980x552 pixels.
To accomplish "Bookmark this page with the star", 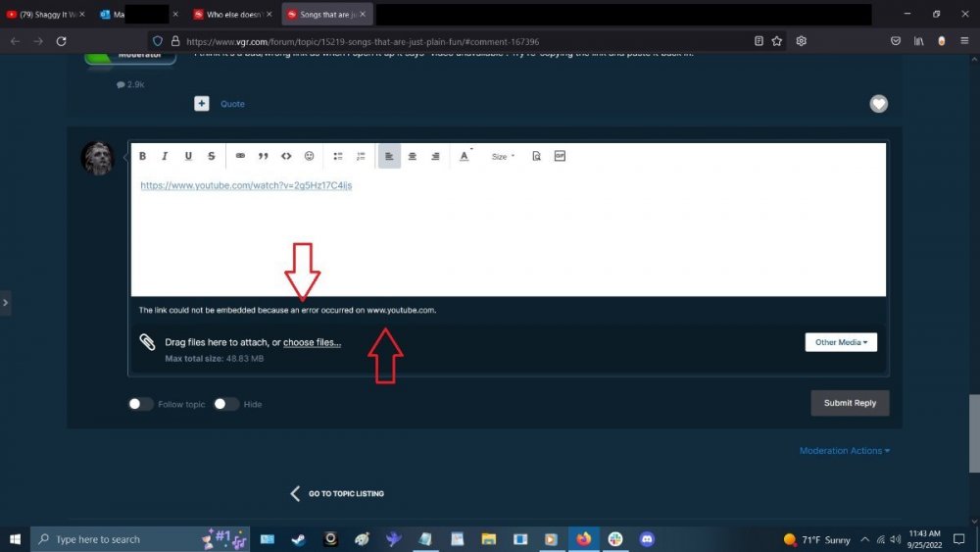I will point(777,41).
